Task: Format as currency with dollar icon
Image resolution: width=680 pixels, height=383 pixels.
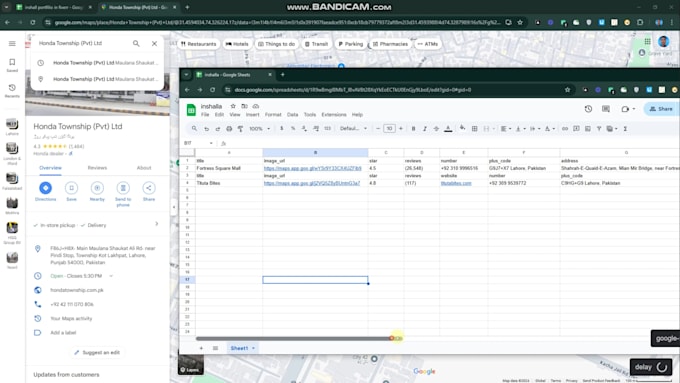Action: pyautogui.click(x=281, y=129)
